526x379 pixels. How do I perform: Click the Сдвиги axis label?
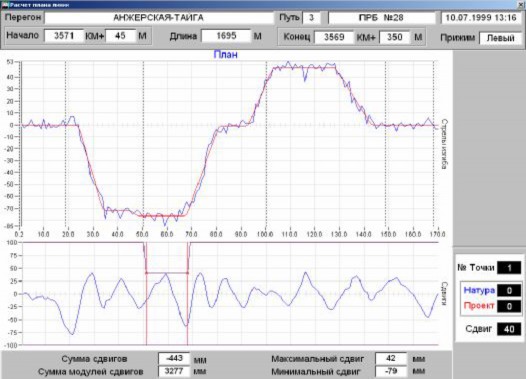point(444,294)
